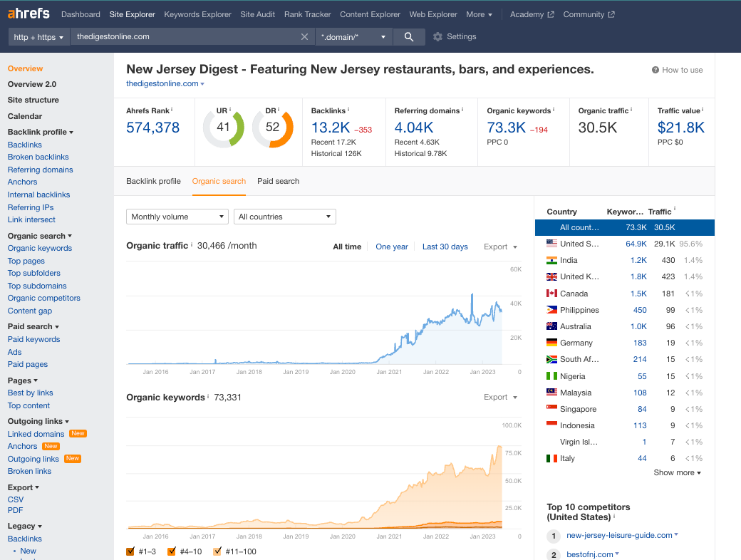Image resolution: width=741 pixels, height=560 pixels.
Task: Select All time traffic range
Action: pos(347,247)
